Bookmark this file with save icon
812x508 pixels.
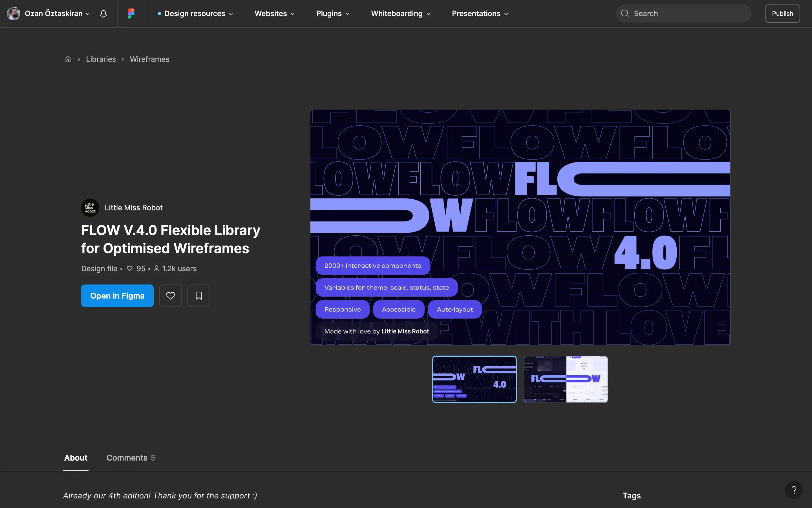coord(199,296)
